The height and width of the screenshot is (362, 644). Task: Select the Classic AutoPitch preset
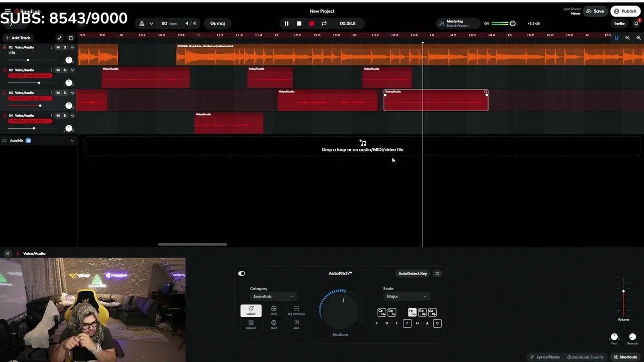tap(251, 311)
